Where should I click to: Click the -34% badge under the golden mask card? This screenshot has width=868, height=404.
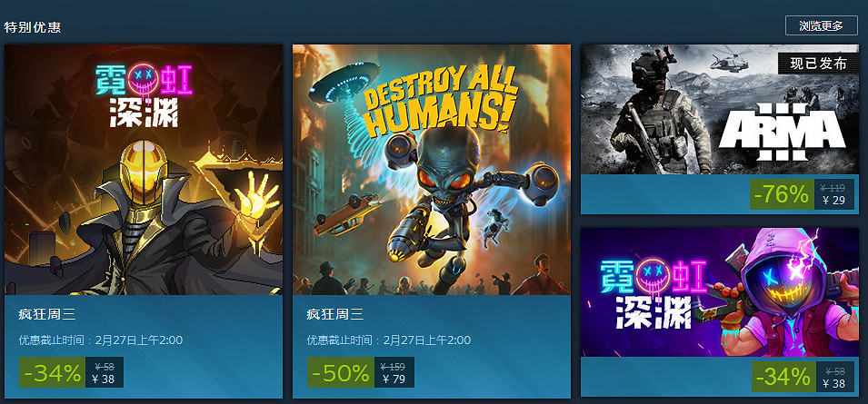click(x=53, y=372)
